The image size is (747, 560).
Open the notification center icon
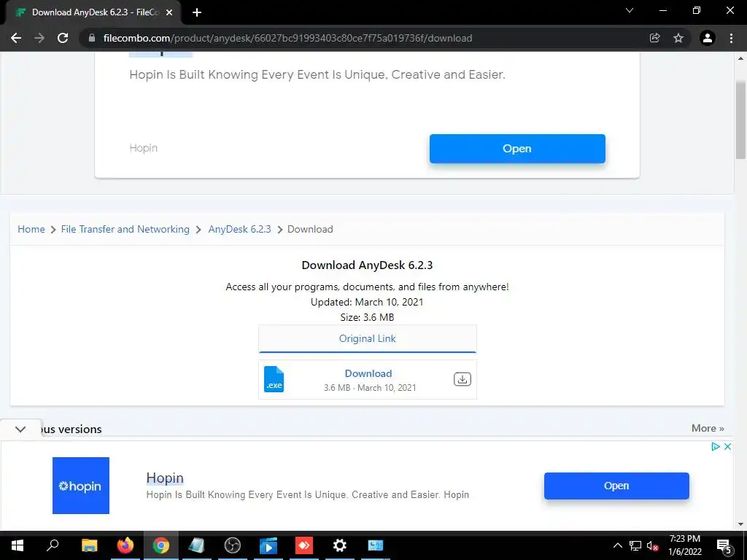tap(724, 545)
